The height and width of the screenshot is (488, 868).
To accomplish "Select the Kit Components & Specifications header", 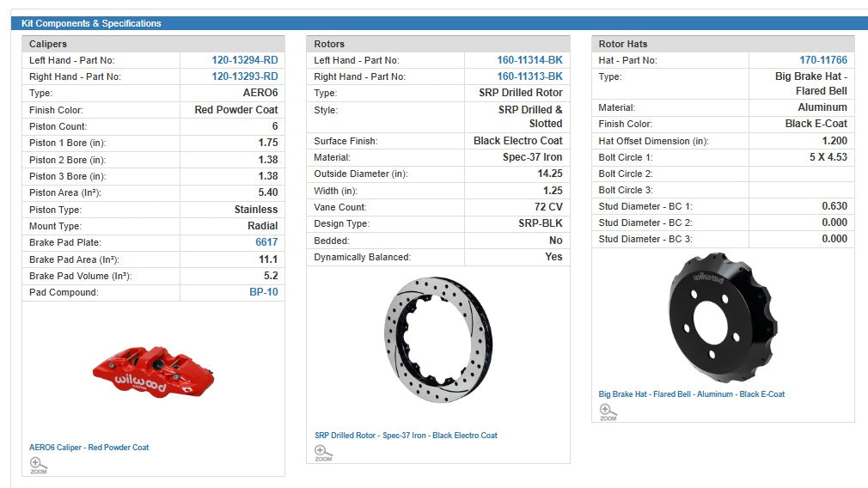I will pyautogui.click(x=91, y=23).
